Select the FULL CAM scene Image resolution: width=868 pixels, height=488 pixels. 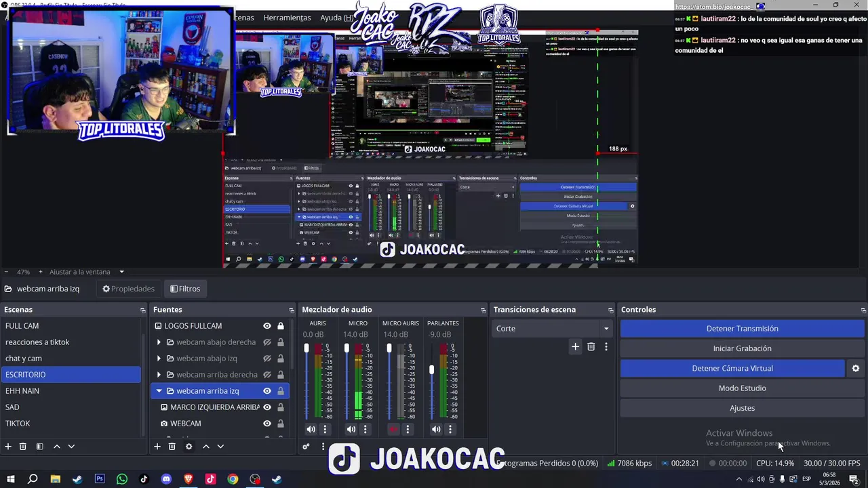71,326
